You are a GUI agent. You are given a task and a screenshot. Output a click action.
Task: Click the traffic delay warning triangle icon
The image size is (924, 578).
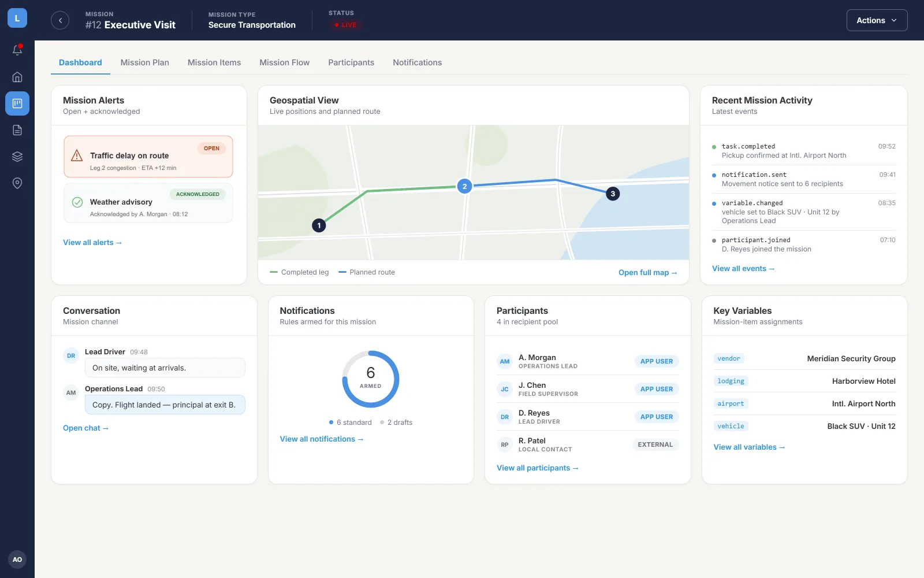click(x=77, y=155)
